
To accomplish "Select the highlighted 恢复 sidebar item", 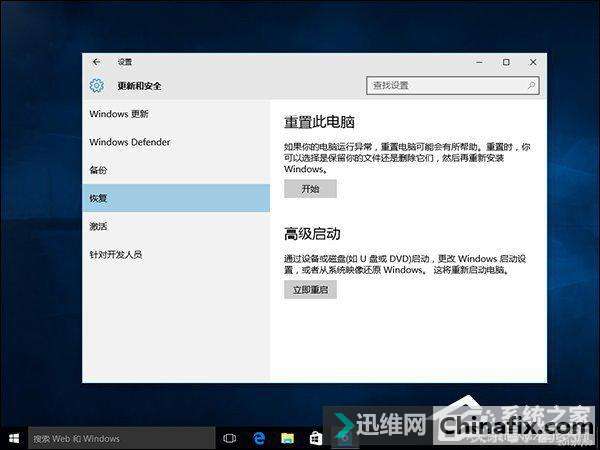I will click(176, 198).
